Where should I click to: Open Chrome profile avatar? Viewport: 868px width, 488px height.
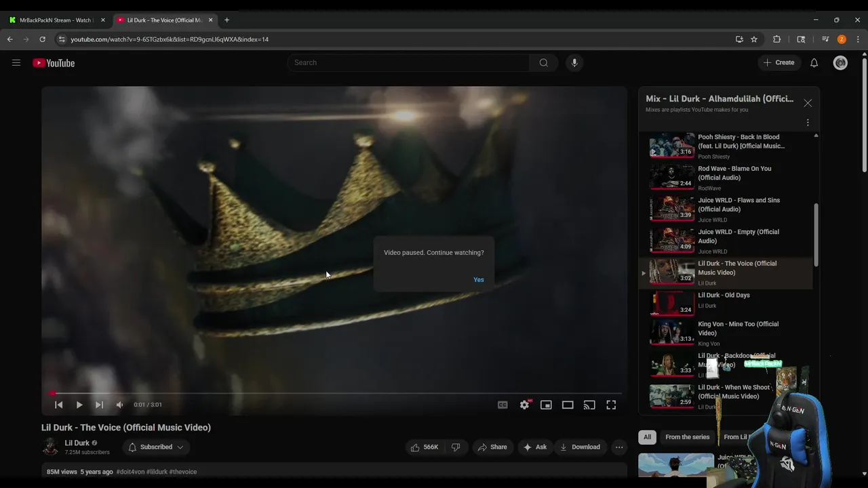coord(842,39)
